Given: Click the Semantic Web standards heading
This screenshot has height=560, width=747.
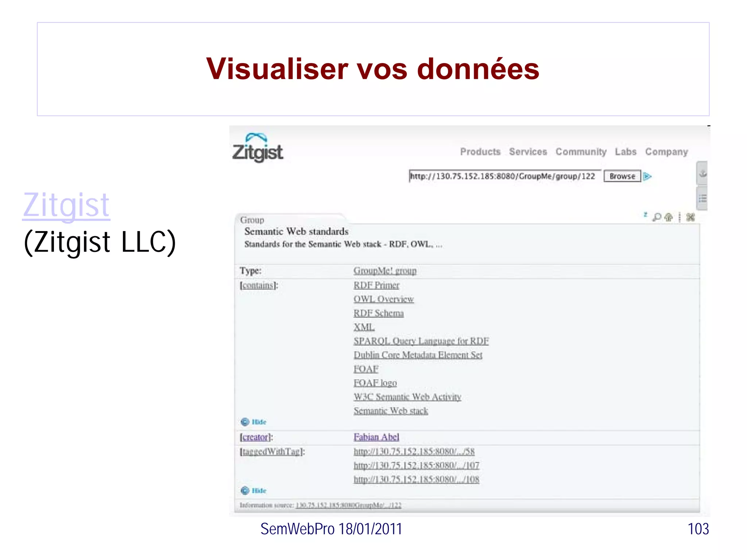Looking at the screenshot, I should click(x=296, y=232).
